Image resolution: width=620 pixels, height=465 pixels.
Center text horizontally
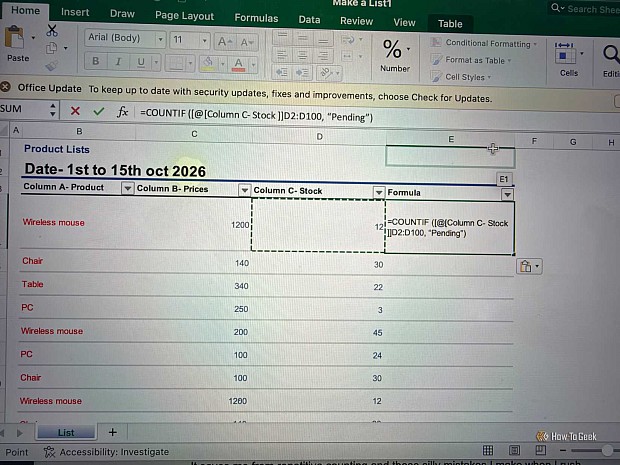pyautogui.click(x=302, y=55)
